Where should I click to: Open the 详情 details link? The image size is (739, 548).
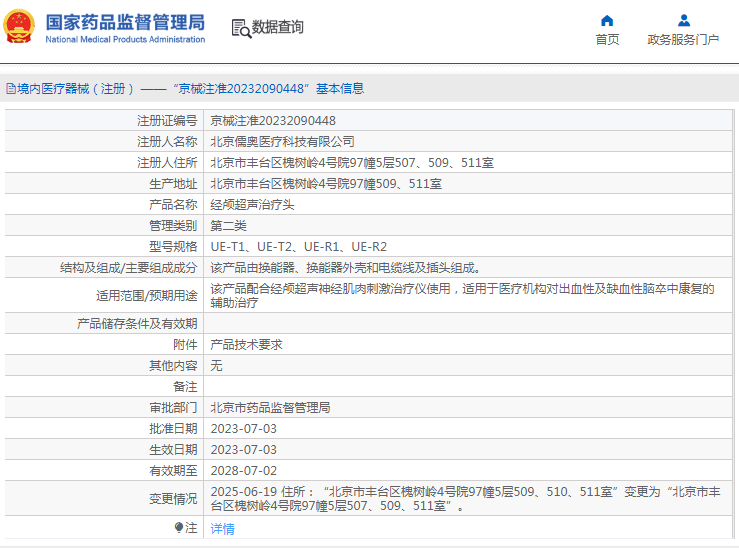[222, 528]
